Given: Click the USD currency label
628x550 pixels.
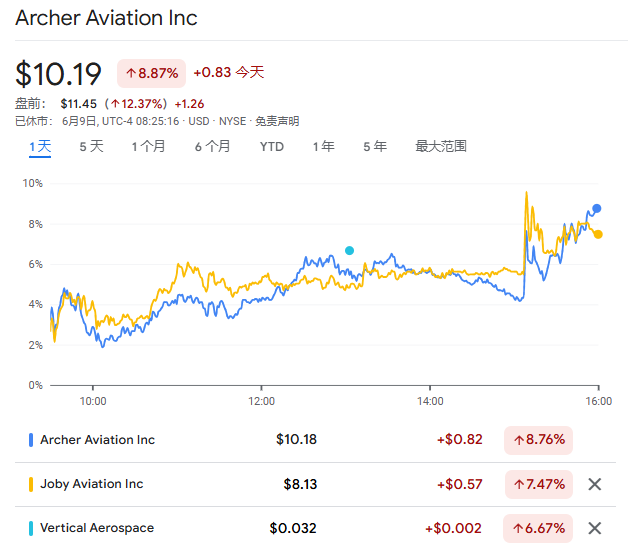Looking at the screenshot, I should [x=199, y=121].
